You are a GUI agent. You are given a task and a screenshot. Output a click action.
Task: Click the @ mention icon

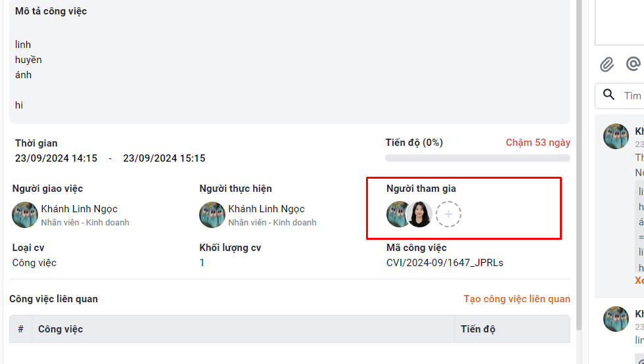pos(633,64)
